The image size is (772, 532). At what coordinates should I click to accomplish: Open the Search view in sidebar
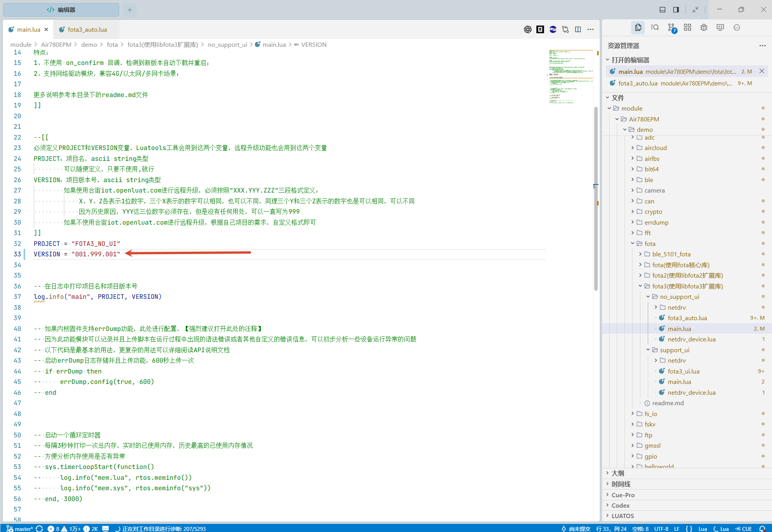point(655,27)
